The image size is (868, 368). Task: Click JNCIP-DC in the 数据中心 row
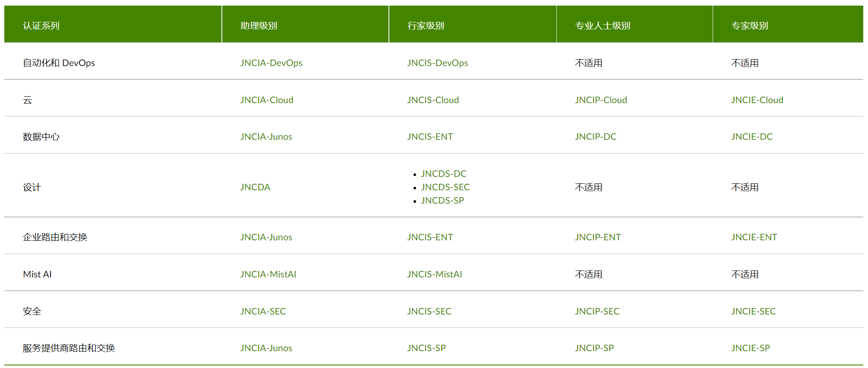pos(596,137)
